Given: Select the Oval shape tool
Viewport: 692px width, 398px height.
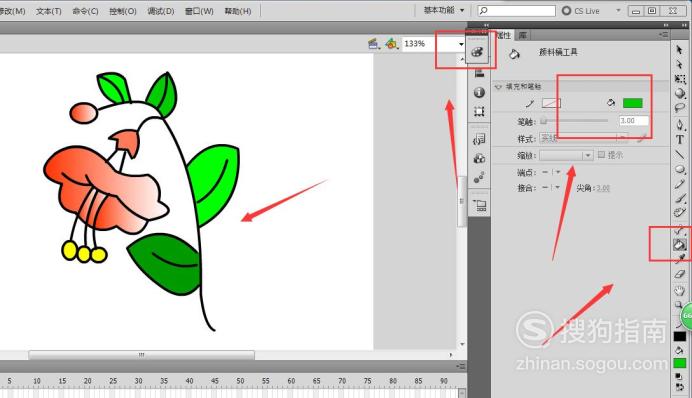Looking at the screenshot, I should click(x=680, y=169).
